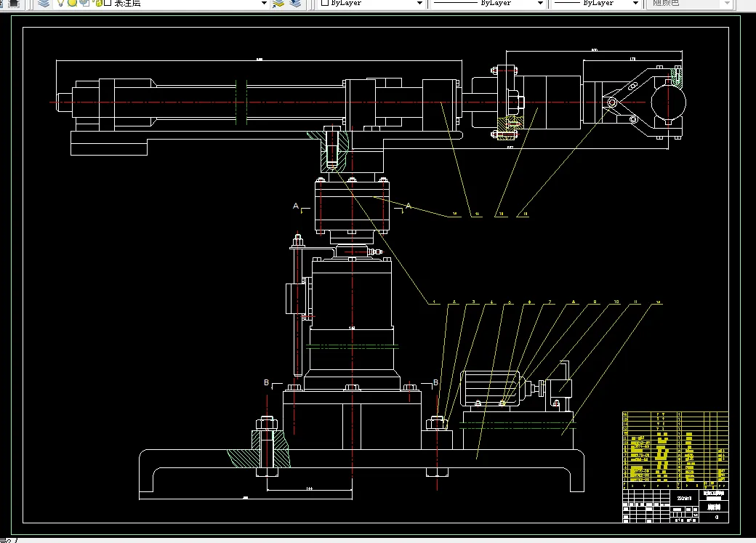756x543 pixels.
Task: Open the Layer Properties Manager icon
Action: [x=44, y=4]
